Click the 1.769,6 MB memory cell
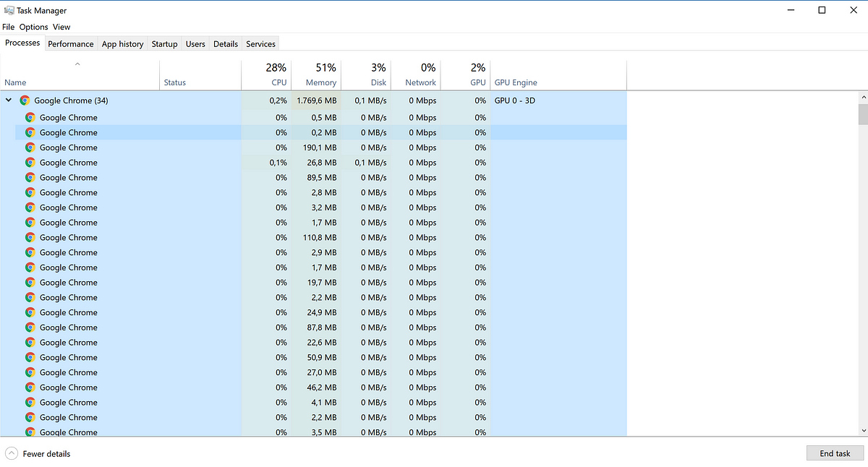Image resolution: width=868 pixels, height=467 pixels. pyautogui.click(x=316, y=100)
